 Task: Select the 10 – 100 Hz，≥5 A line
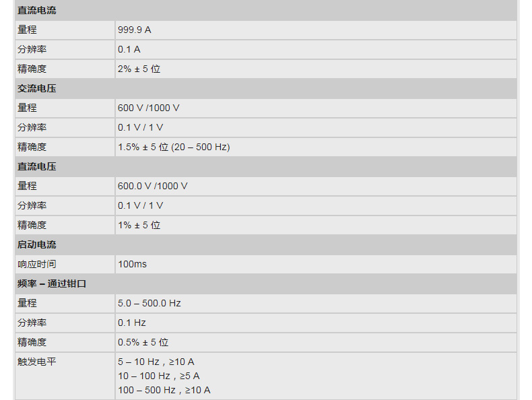pos(159,376)
